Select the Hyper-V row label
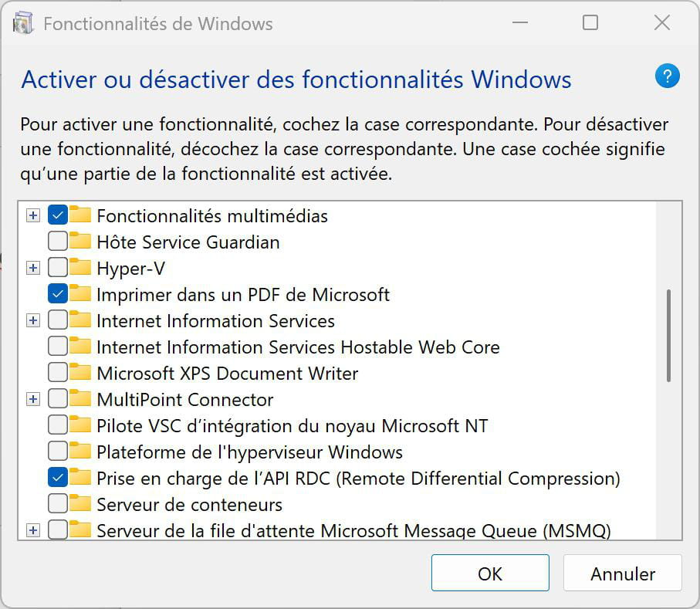The height and width of the screenshot is (609, 700). pyautogui.click(x=130, y=269)
